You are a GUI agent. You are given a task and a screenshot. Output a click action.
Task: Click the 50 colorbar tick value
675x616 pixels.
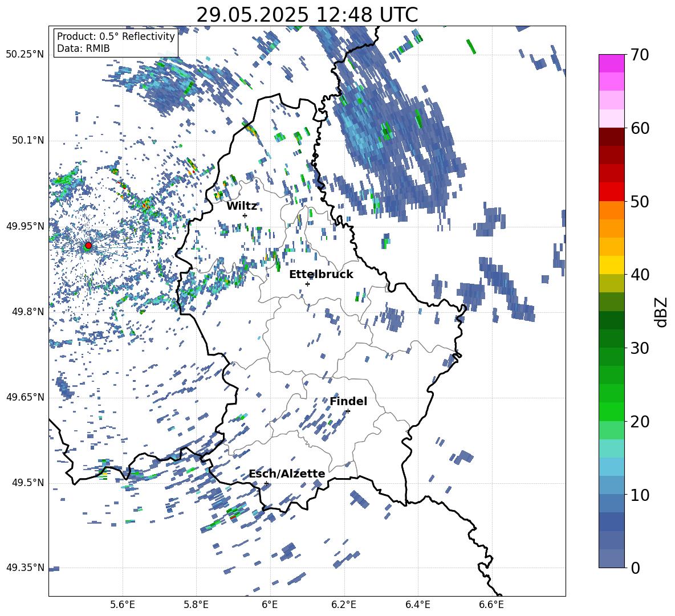pos(640,201)
